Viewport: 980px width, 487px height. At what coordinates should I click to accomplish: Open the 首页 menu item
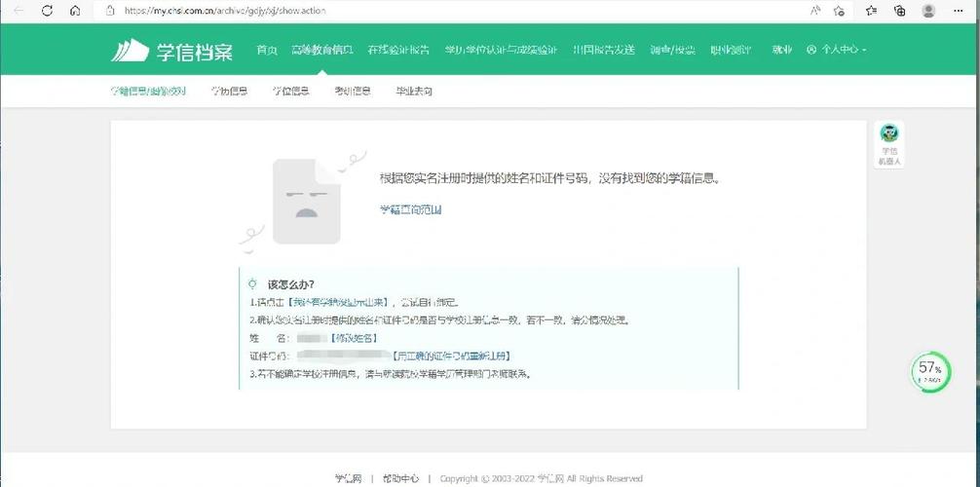(x=267, y=50)
